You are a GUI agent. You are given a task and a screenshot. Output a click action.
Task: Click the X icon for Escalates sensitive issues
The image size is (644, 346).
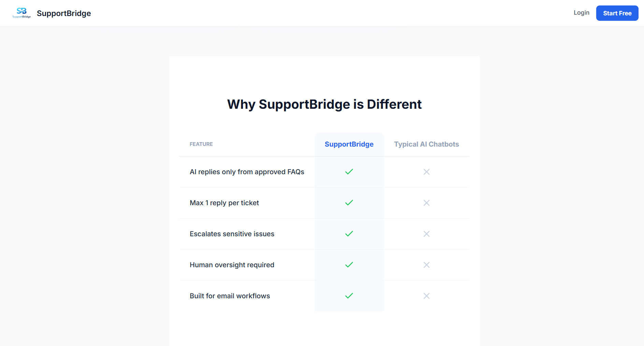[426, 234]
